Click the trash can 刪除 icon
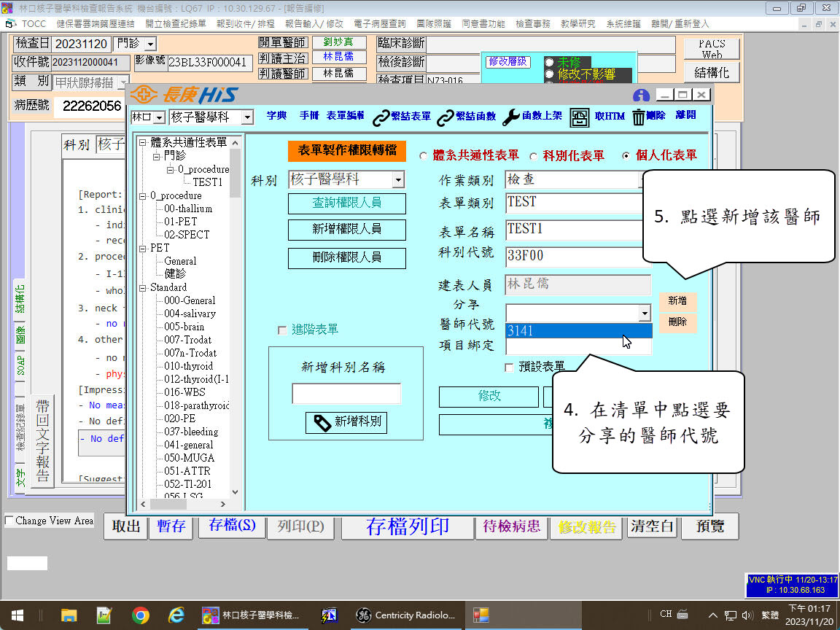This screenshot has height=630, width=840. coord(639,117)
